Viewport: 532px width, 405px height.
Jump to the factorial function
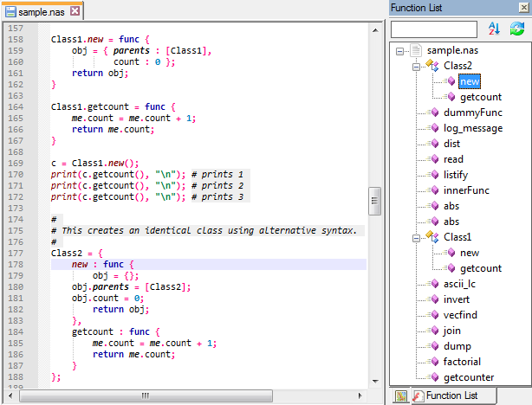click(462, 362)
